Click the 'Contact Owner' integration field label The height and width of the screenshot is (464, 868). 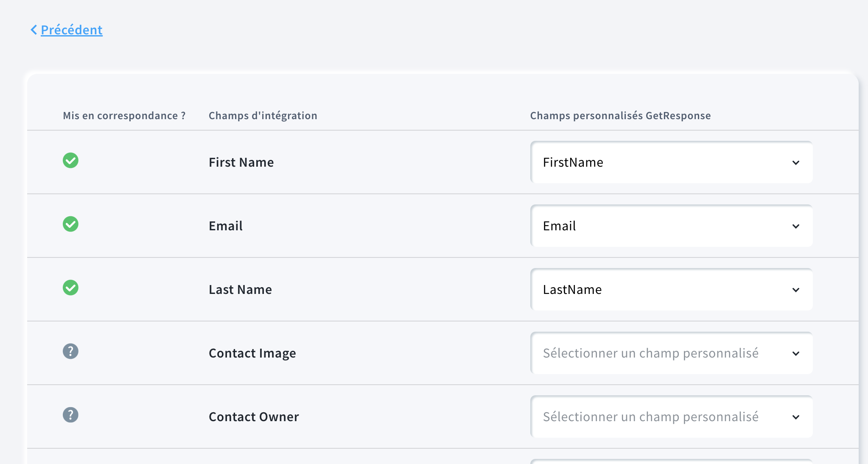click(254, 417)
